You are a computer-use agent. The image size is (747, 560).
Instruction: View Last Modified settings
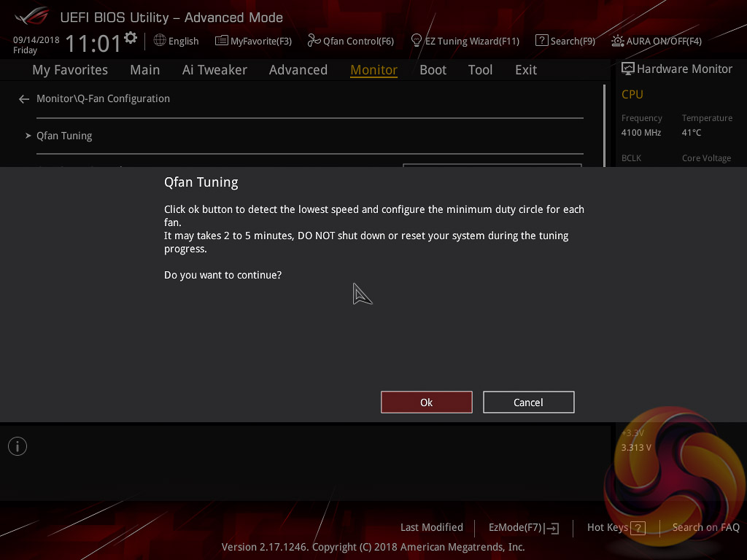tap(432, 528)
